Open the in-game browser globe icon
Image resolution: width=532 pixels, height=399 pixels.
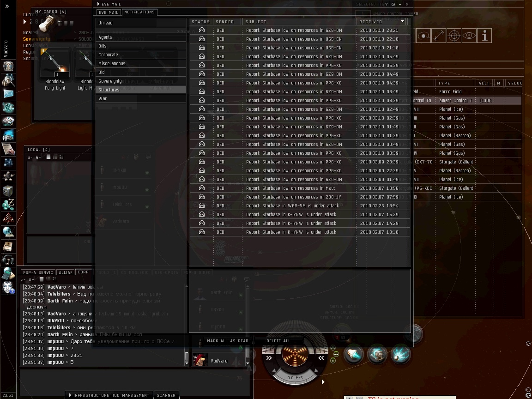[8, 232]
